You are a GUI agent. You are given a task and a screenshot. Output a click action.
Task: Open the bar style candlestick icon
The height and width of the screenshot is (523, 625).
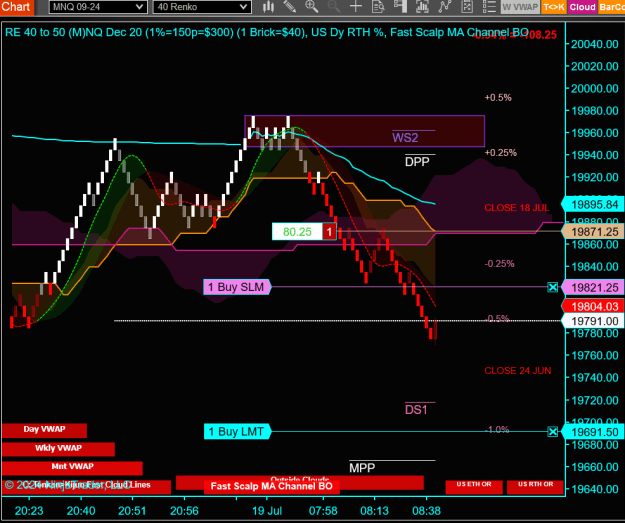[x=269, y=6]
